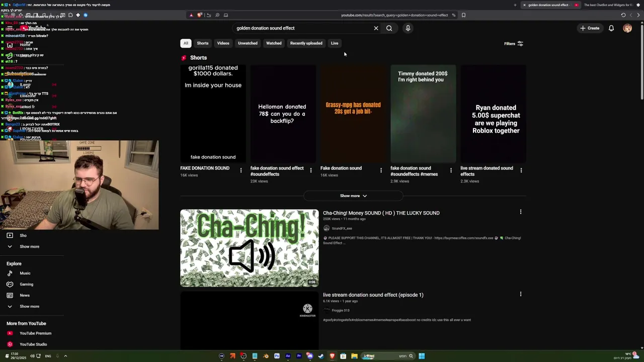Open Froggie 313 channel link

[340, 310]
